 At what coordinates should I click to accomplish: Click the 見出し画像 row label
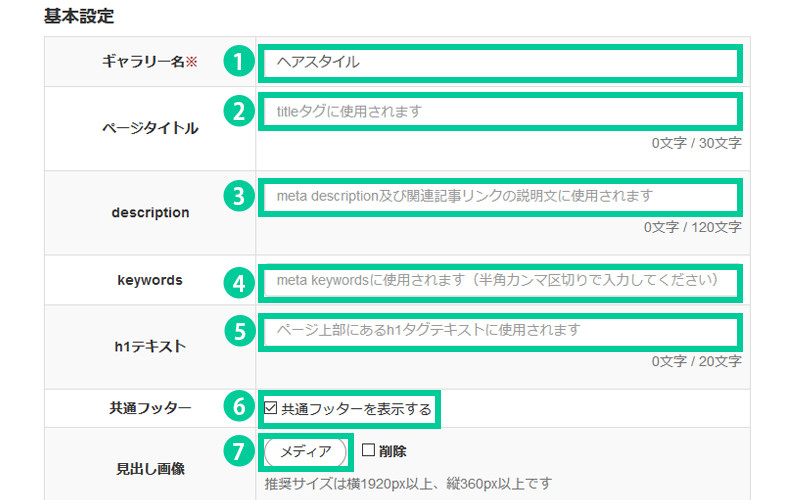click(x=149, y=467)
